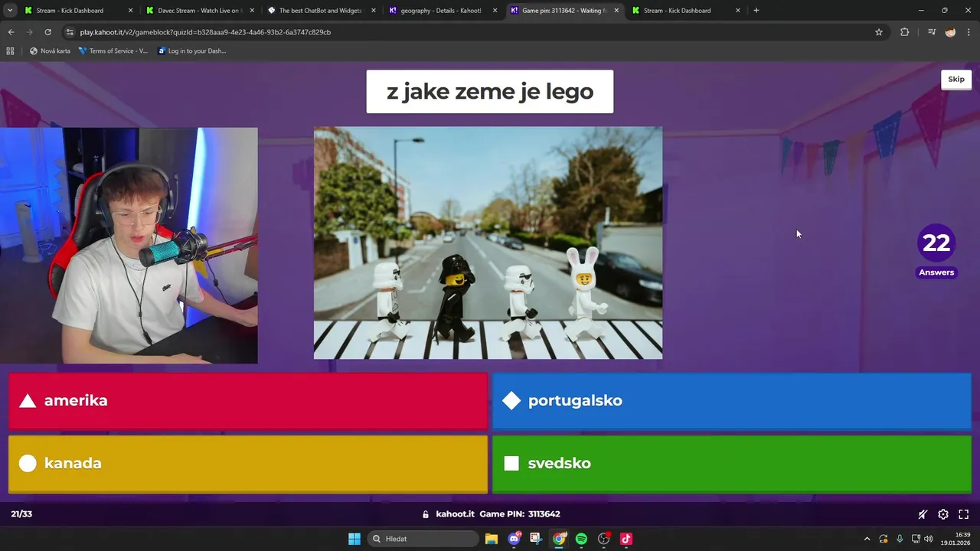Image resolution: width=980 pixels, height=551 pixels.
Task: Focus the address bar URL
Action: [205, 32]
